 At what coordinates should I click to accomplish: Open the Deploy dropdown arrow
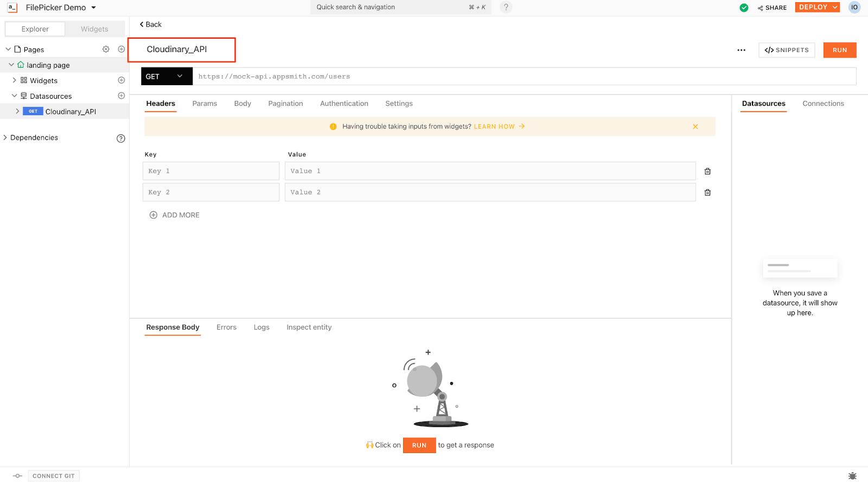pos(835,7)
